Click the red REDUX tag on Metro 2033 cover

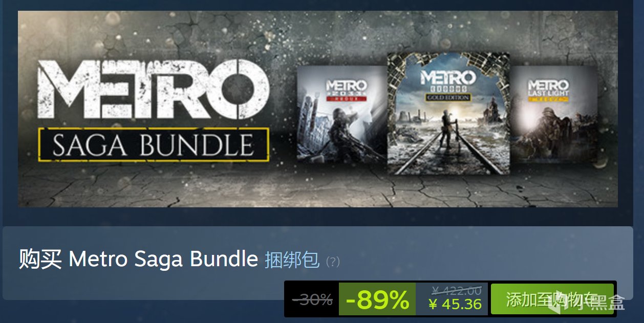(x=347, y=97)
